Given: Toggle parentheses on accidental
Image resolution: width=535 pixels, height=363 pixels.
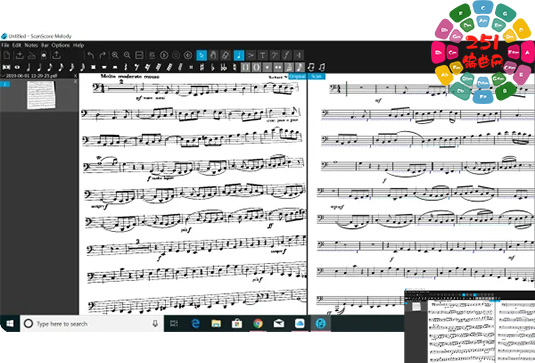Looking at the screenshot, I should (x=257, y=67).
